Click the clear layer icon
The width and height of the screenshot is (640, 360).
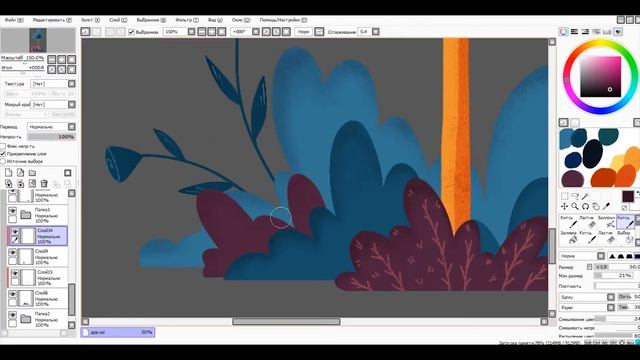(x=32, y=184)
